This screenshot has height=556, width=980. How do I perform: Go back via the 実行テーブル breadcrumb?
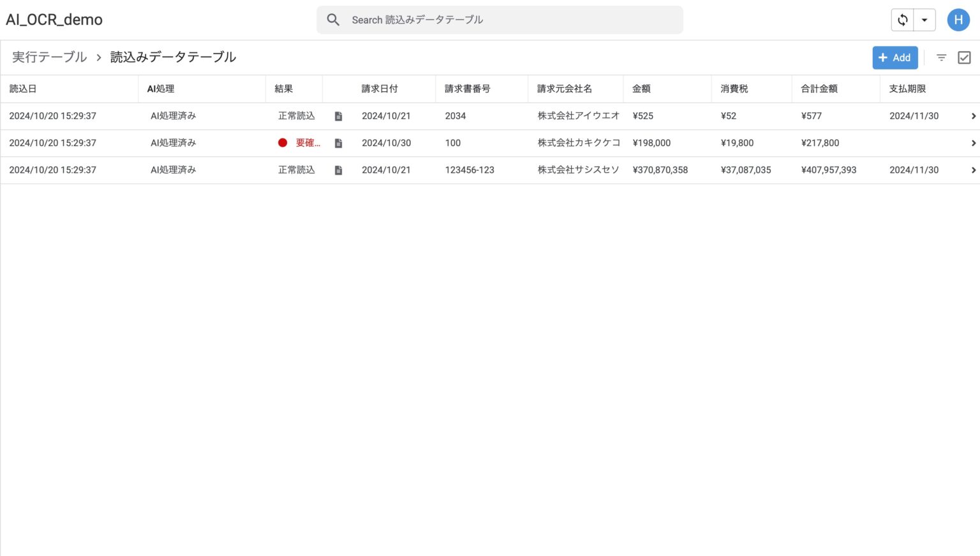tap(49, 57)
